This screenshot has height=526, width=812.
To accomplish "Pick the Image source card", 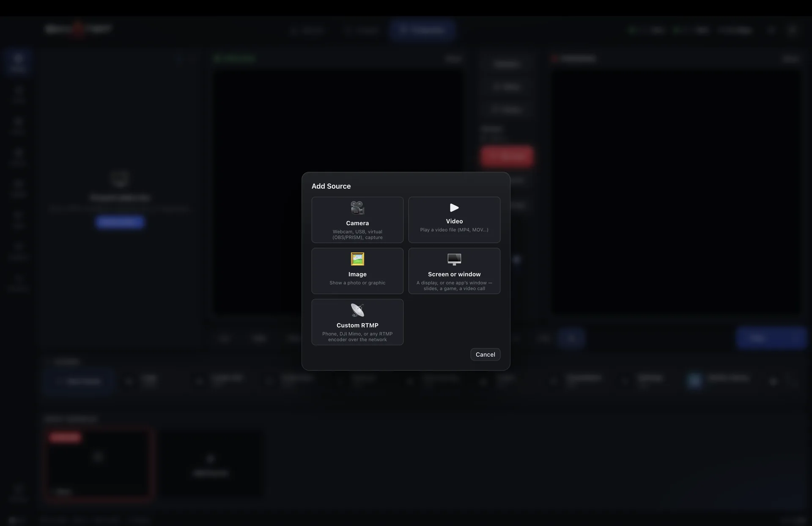I will pos(357,271).
